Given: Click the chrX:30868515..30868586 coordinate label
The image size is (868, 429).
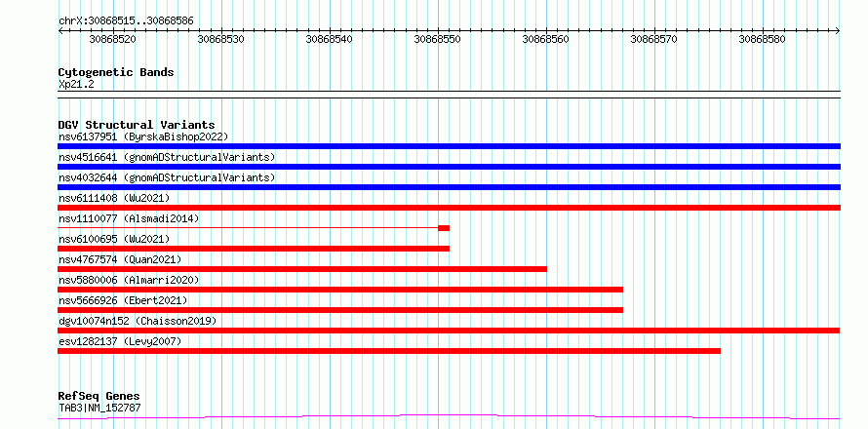Looking at the screenshot, I should pyautogui.click(x=126, y=21).
